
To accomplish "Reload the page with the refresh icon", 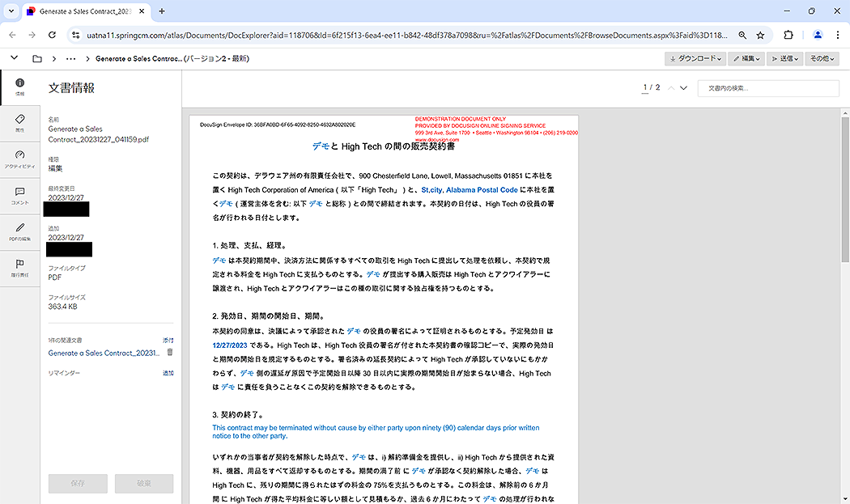I will click(52, 36).
